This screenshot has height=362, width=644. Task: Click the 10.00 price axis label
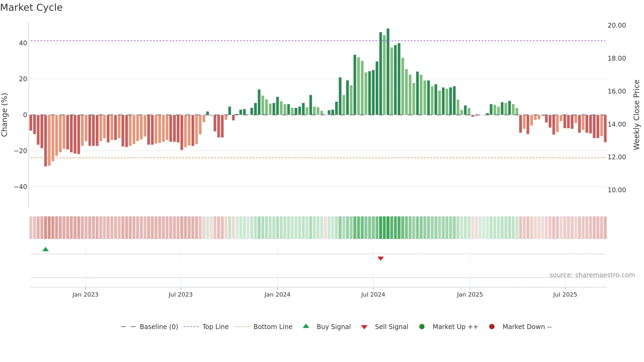click(x=617, y=190)
